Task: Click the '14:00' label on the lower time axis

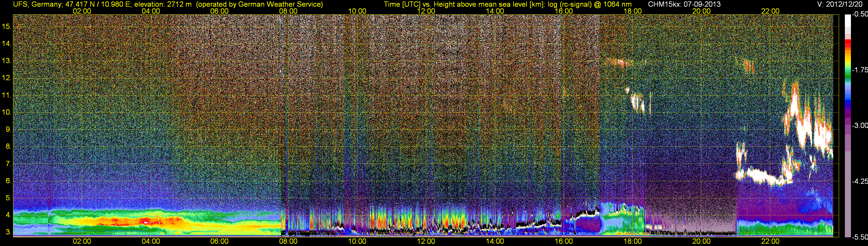Action: (x=495, y=241)
